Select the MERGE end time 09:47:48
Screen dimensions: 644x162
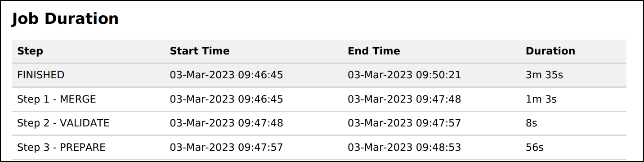[x=404, y=99]
